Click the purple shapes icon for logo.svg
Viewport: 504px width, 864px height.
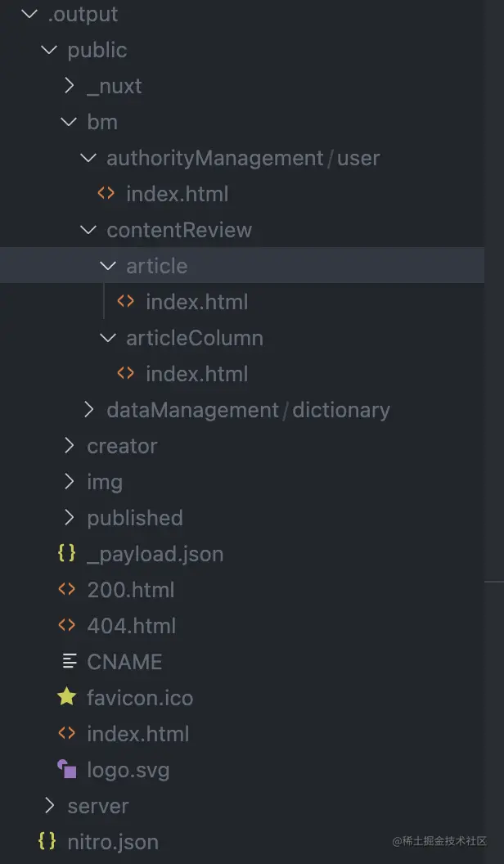[x=66, y=769]
